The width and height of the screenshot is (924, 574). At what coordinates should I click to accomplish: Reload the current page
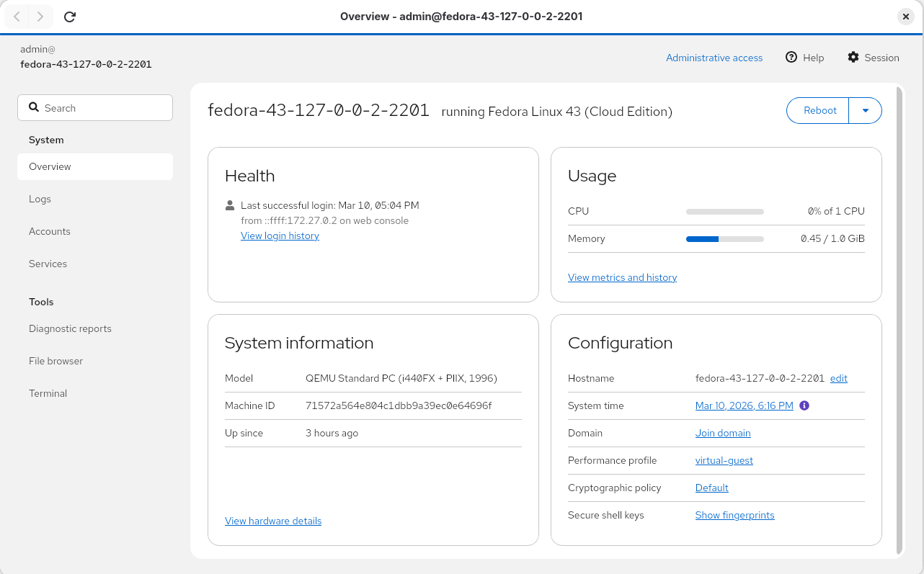tap(69, 17)
